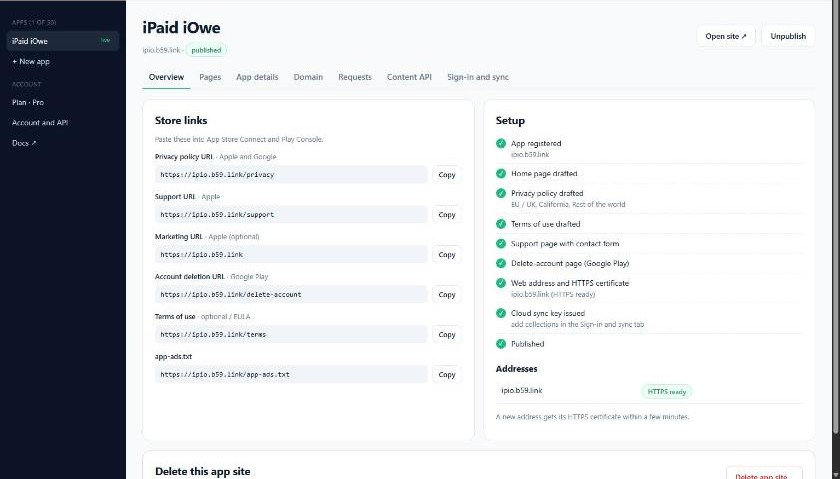Go to the App details tab
Image resolution: width=840 pixels, height=479 pixels.
pos(257,77)
